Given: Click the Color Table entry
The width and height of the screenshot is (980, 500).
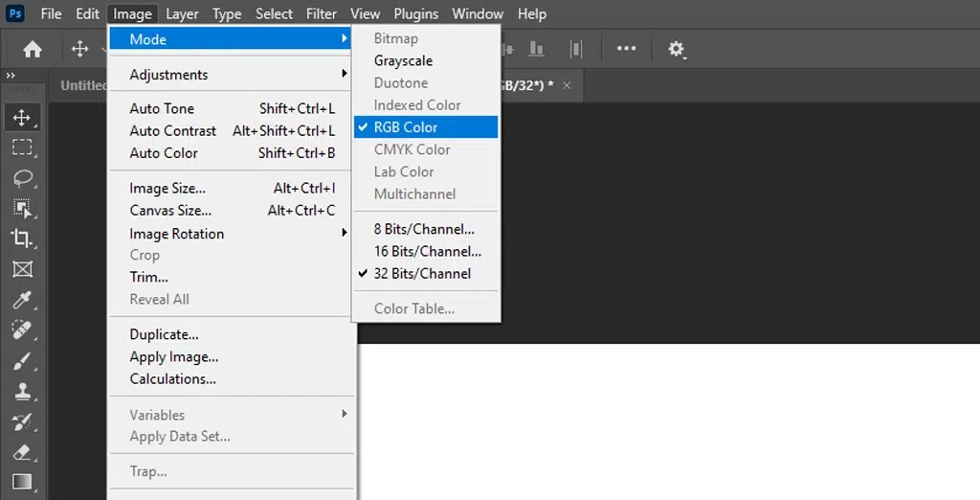Looking at the screenshot, I should click(x=426, y=308).
